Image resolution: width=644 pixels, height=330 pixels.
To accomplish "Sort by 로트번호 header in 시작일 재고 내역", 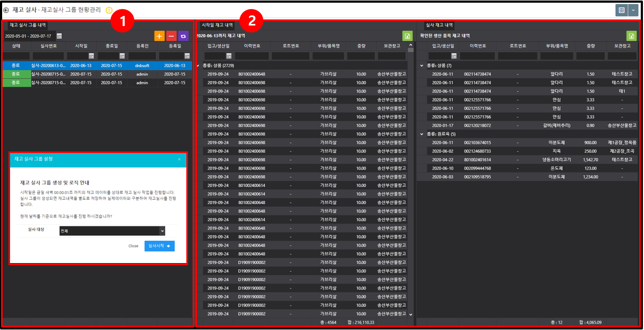I will tap(291, 46).
